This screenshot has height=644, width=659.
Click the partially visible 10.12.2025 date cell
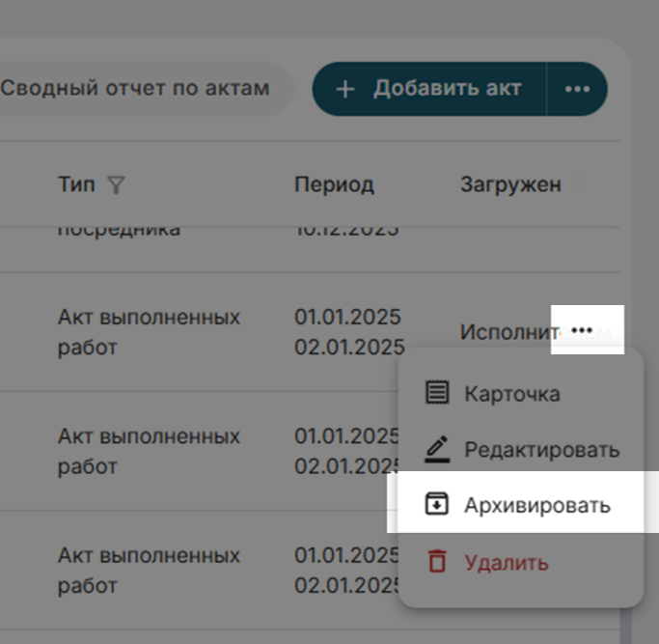tap(349, 231)
